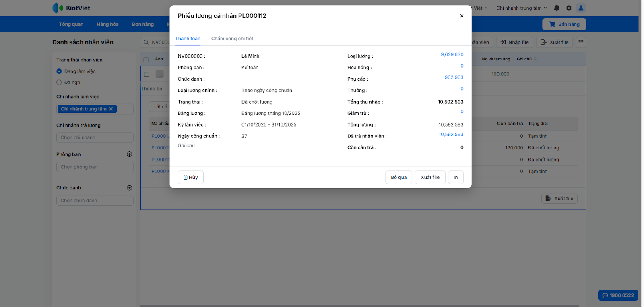This screenshot has height=307, width=644.
Task: Close the Phiếu lương cá nhân dialog
Action: click(x=462, y=16)
